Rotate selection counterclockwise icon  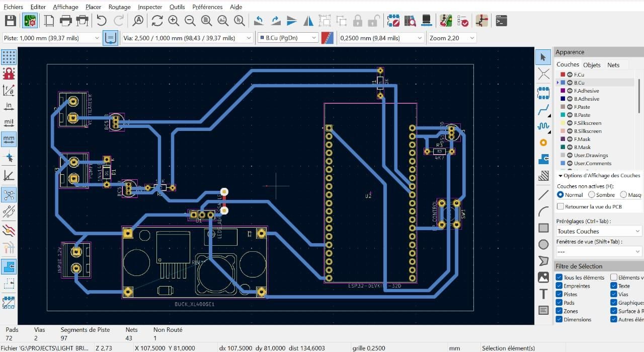tap(259, 21)
